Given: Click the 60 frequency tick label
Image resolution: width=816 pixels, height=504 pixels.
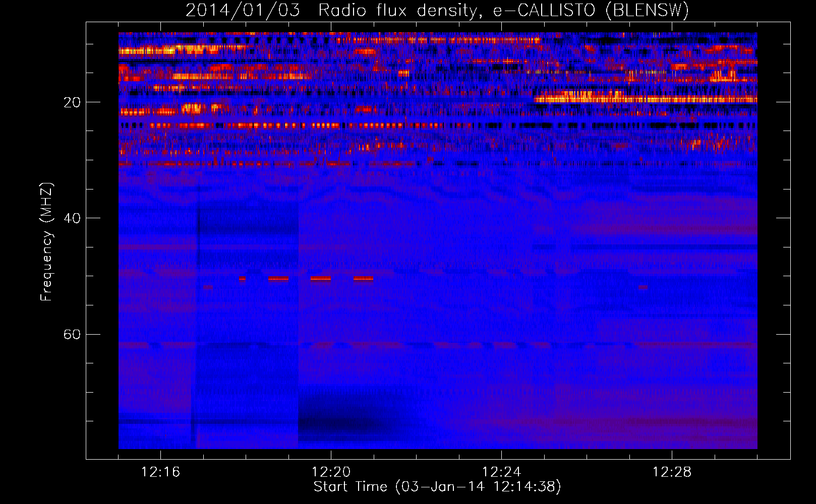Looking at the screenshot, I should pos(72,335).
